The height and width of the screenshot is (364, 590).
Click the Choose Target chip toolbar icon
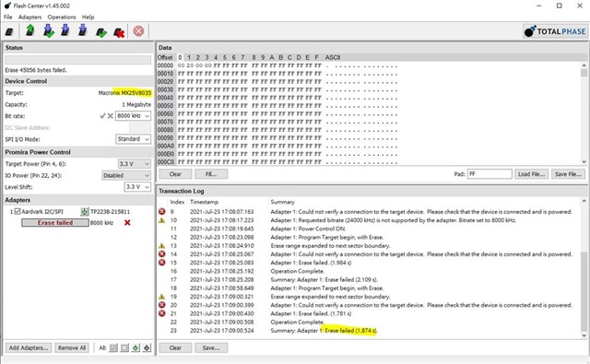[9, 31]
